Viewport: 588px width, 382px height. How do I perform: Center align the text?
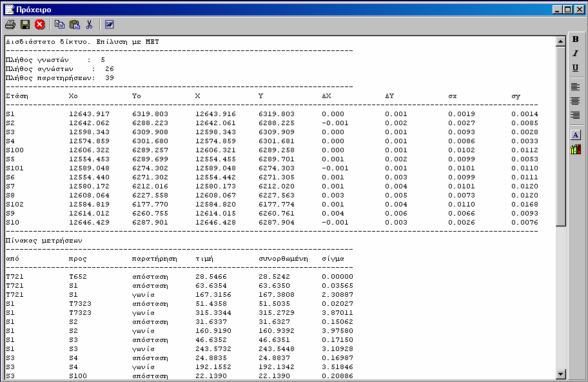coord(575,101)
